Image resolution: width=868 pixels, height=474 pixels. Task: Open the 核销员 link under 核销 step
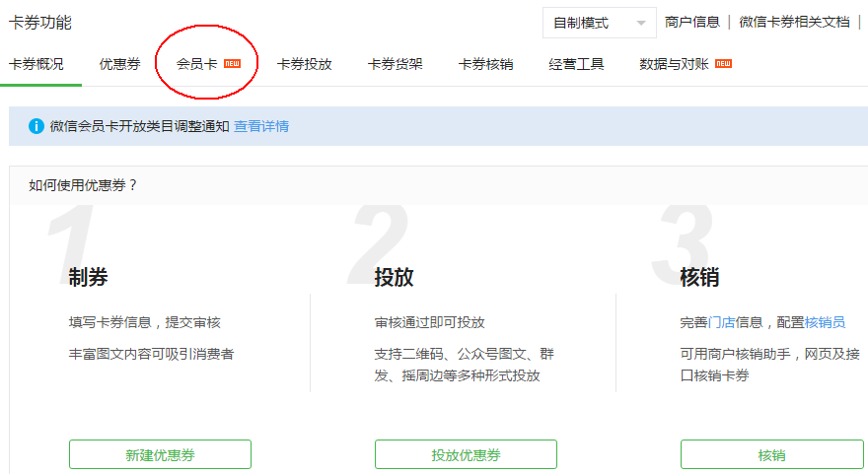coord(825,322)
